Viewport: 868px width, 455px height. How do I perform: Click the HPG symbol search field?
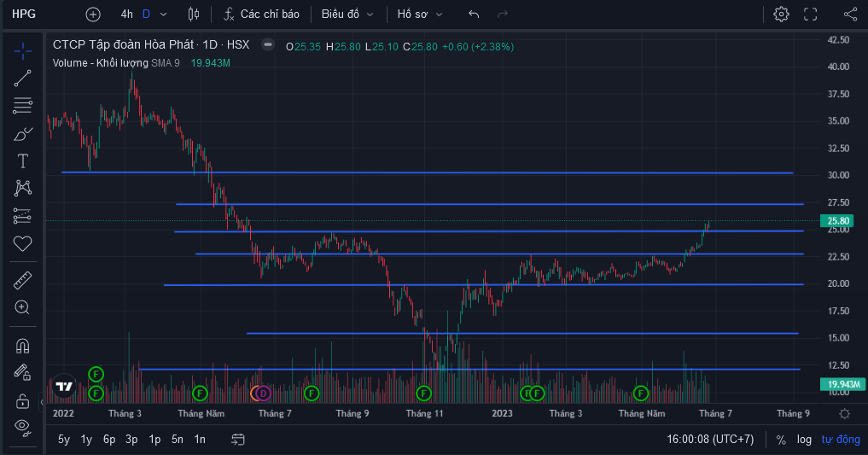point(25,15)
